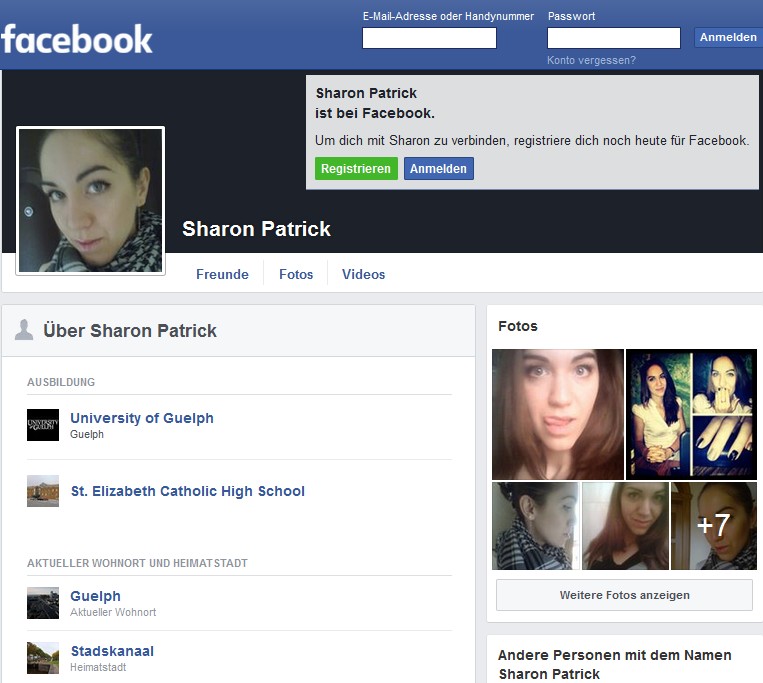Click the AUSBILDUNG section label
This screenshot has height=683, width=763.
61,382
